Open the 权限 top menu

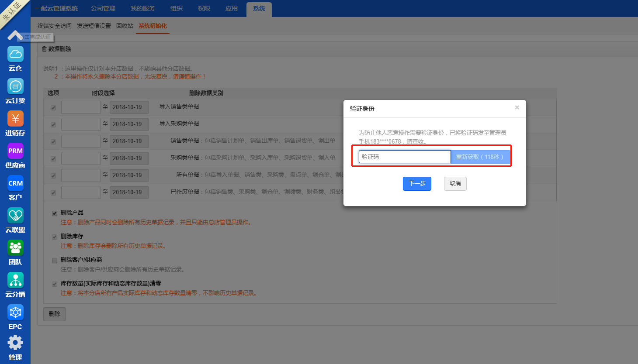point(204,8)
